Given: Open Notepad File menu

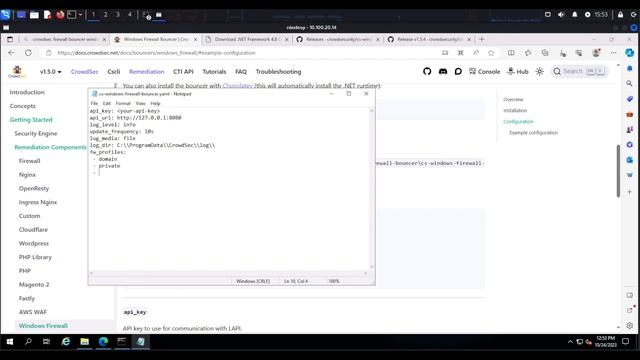Looking at the screenshot, I should [x=94, y=104].
